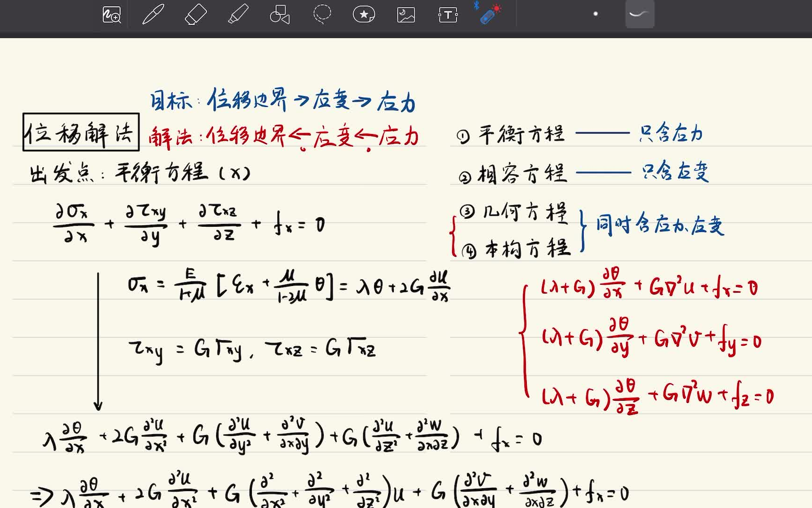Click the σx = E/(1+μ) formula

[288, 286]
